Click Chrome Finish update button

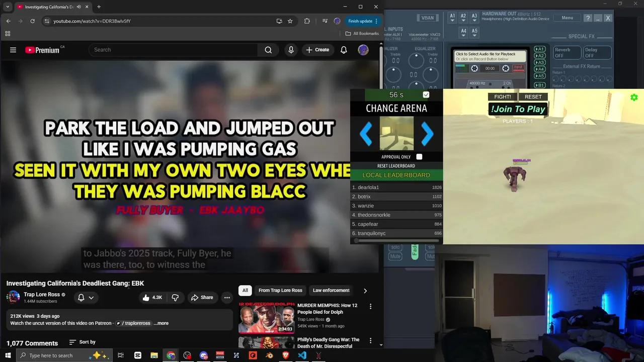[363, 21]
